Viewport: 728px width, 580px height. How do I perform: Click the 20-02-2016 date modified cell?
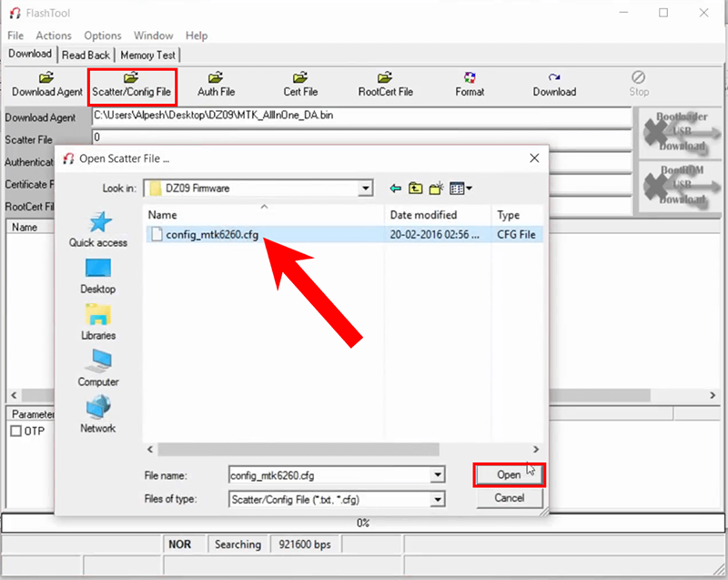point(435,235)
